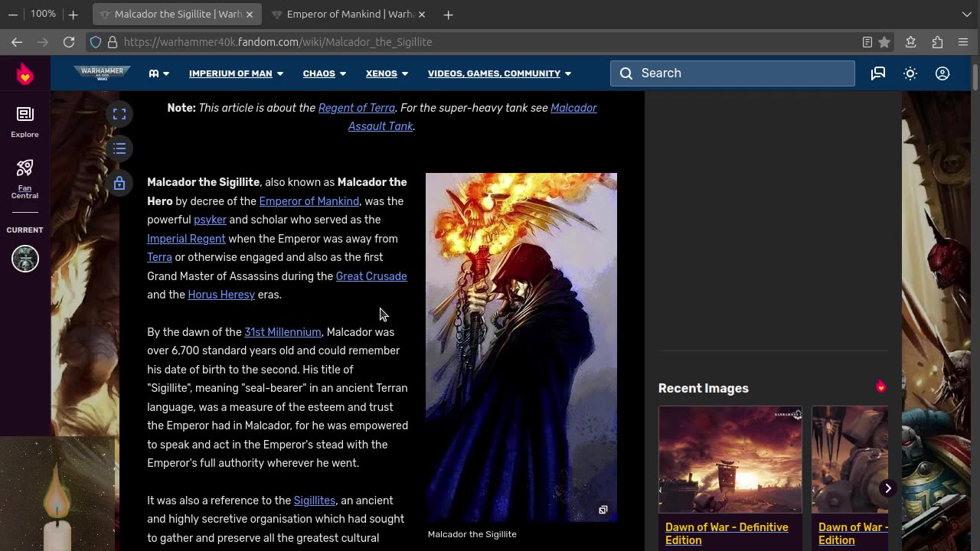Screen dimensions: 980x551
Task: Zoom out with the minus button beside 100%
Action: [13, 14]
